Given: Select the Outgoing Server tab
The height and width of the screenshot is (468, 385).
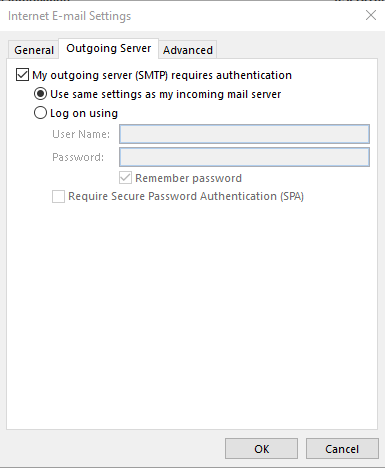Looking at the screenshot, I should click(x=109, y=49).
